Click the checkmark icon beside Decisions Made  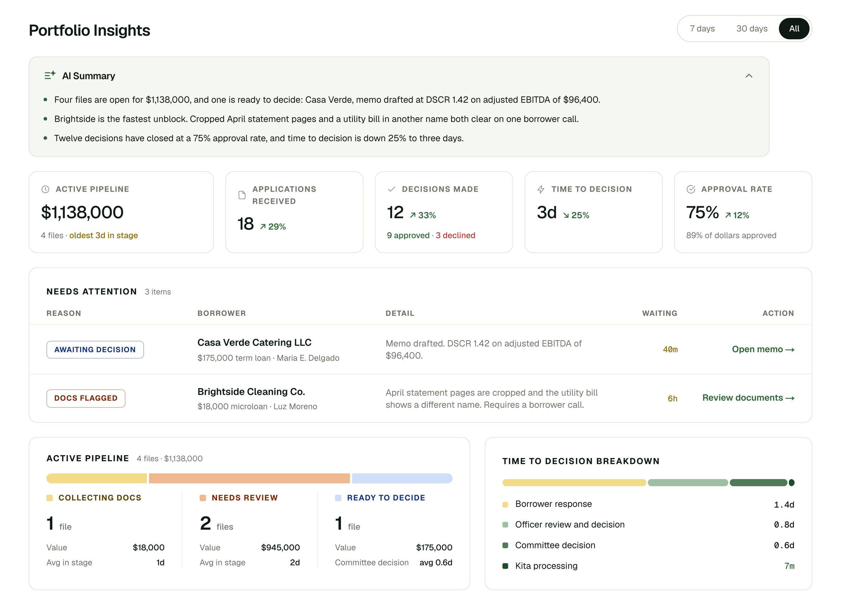391,189
